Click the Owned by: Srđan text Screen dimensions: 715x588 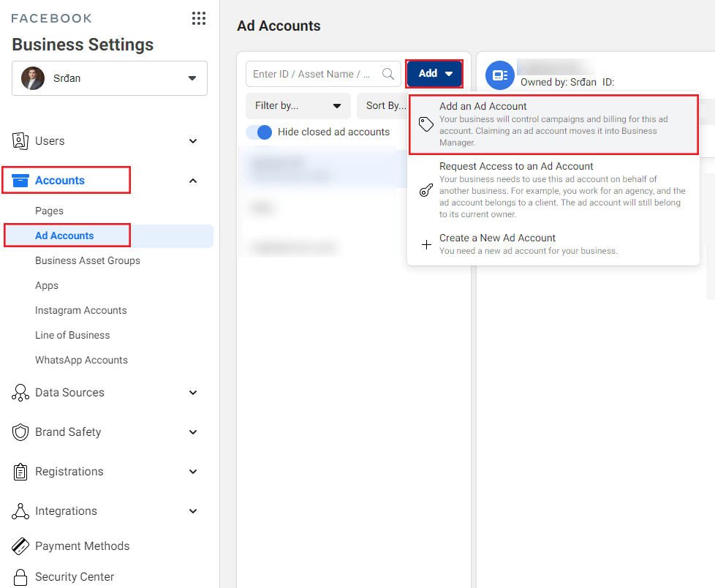(x=558, y=82)
